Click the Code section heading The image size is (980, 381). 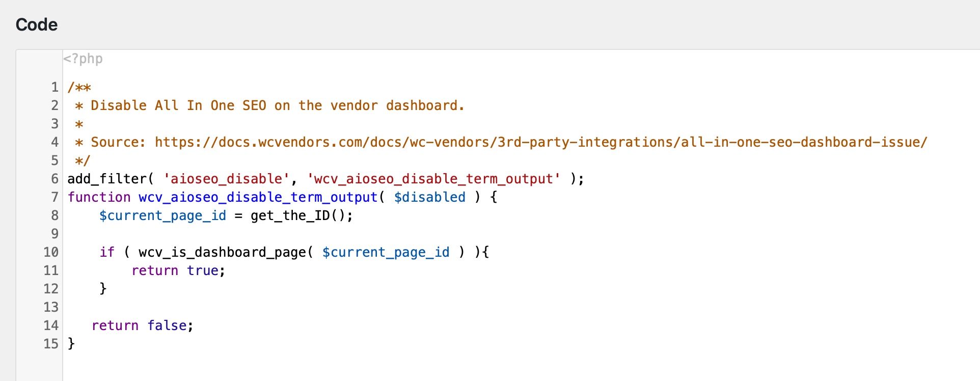coord(37,24)
